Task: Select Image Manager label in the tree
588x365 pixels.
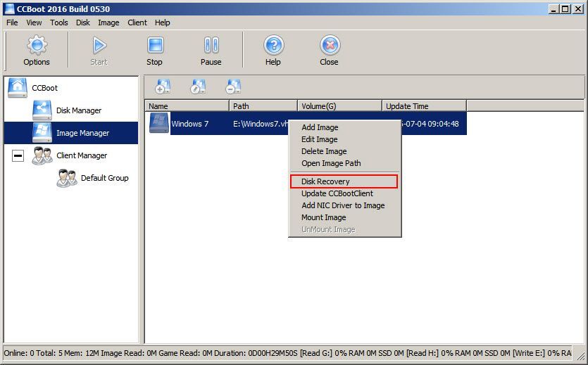Action: pos(83,133)
